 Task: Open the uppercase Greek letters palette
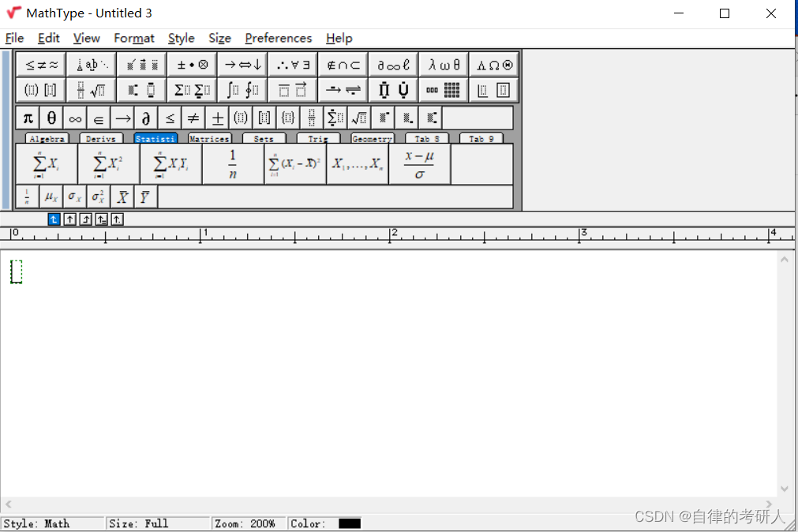493,65
